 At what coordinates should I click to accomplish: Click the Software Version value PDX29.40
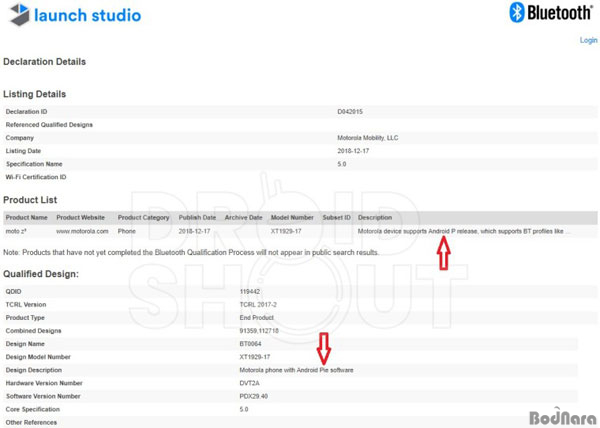coord(253,396)
